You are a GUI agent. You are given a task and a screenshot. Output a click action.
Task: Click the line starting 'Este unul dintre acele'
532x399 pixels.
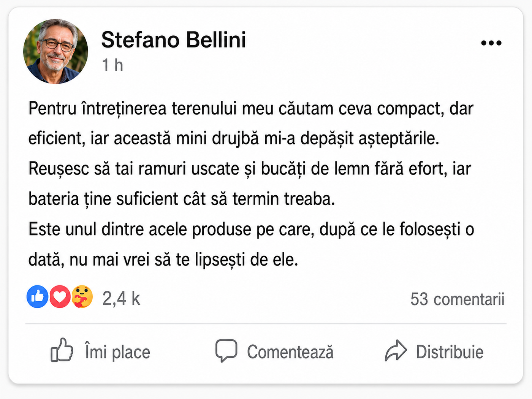[251, 230]
